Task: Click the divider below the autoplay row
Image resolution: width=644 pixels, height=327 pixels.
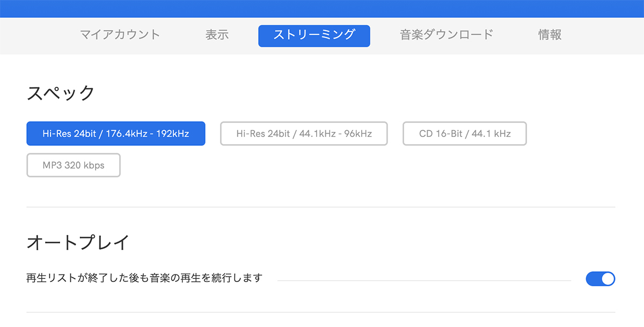Action: pos(321,312)
